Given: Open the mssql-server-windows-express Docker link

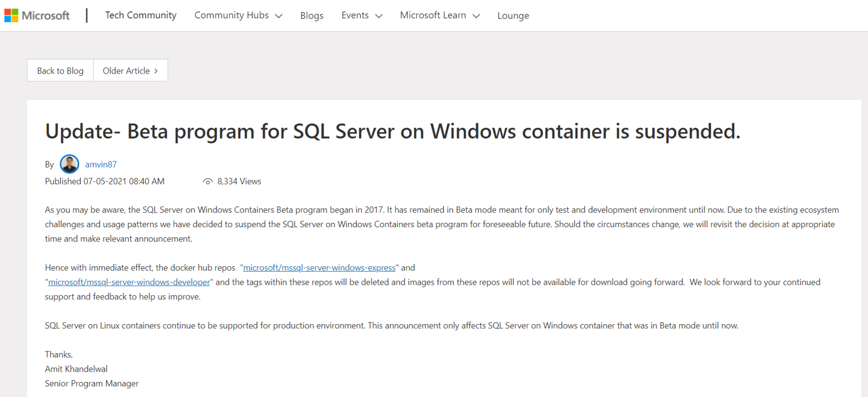Looking at the screenshot, I should (x=319, y=267).
